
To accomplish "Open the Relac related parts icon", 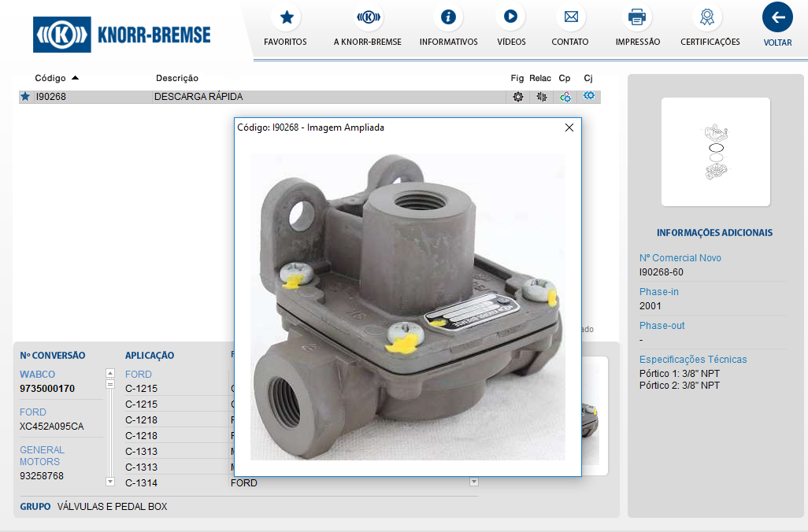I will (541, 97).
